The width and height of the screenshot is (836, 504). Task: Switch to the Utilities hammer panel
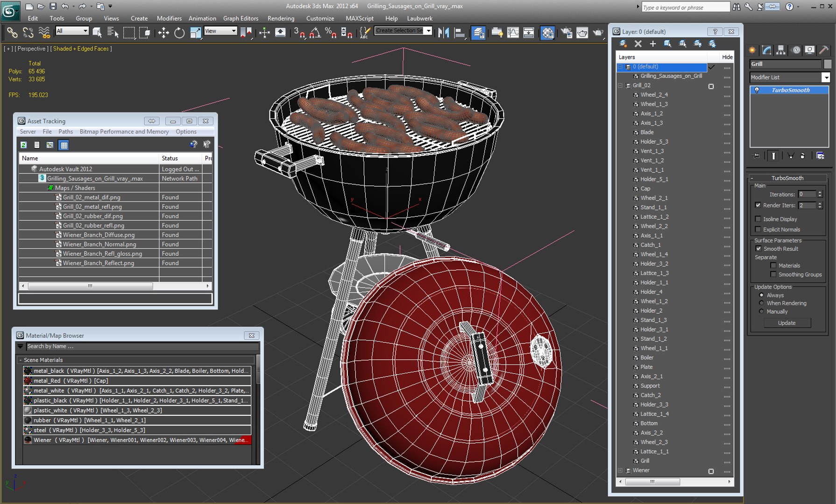pos(824,50)
